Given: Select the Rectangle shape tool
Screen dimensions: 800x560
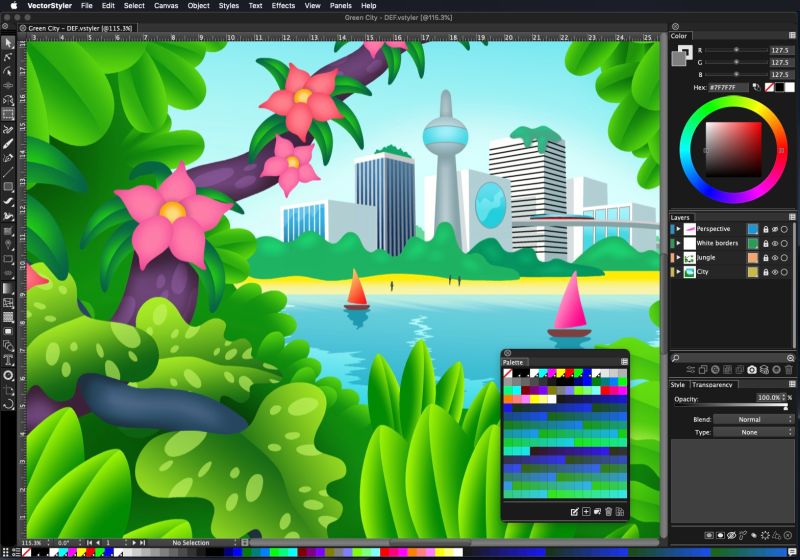Looking at the screenshot, I should coord(8,187).
